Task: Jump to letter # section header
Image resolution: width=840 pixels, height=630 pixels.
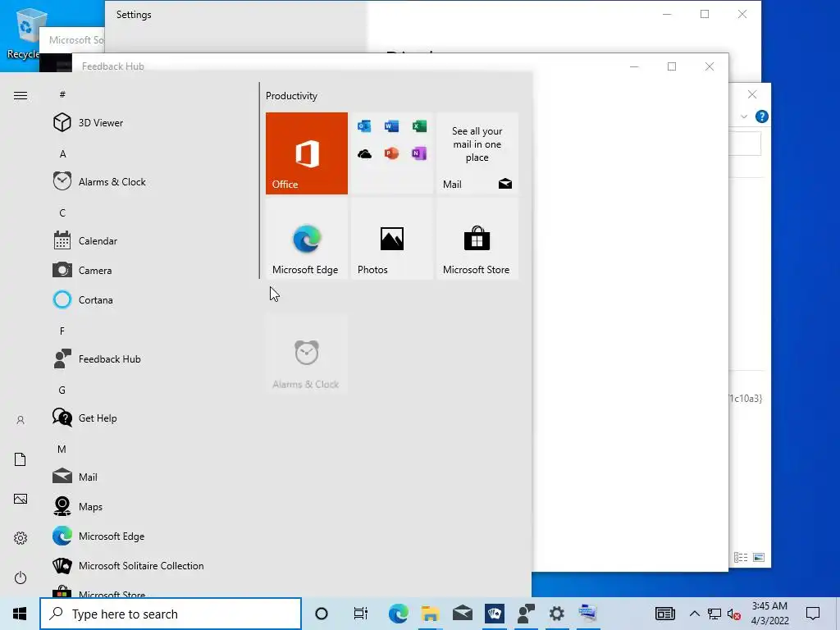Action: (x=62, y=94)
